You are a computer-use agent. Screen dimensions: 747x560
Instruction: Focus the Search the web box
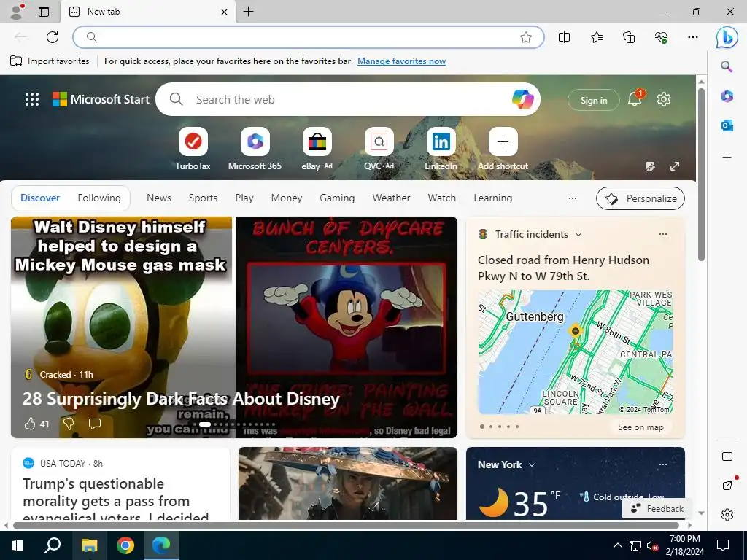pyautogui.click(x=348, y=99)
